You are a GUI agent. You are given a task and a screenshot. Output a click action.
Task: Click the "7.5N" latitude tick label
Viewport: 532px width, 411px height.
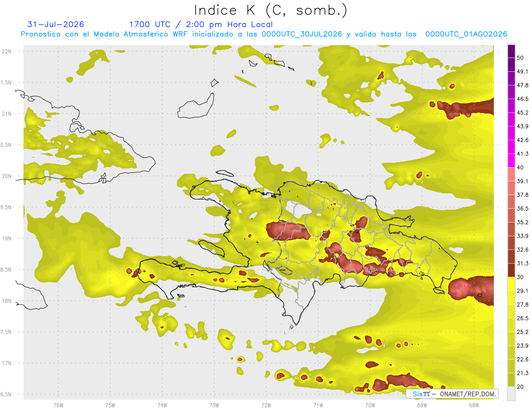[7, 332]
